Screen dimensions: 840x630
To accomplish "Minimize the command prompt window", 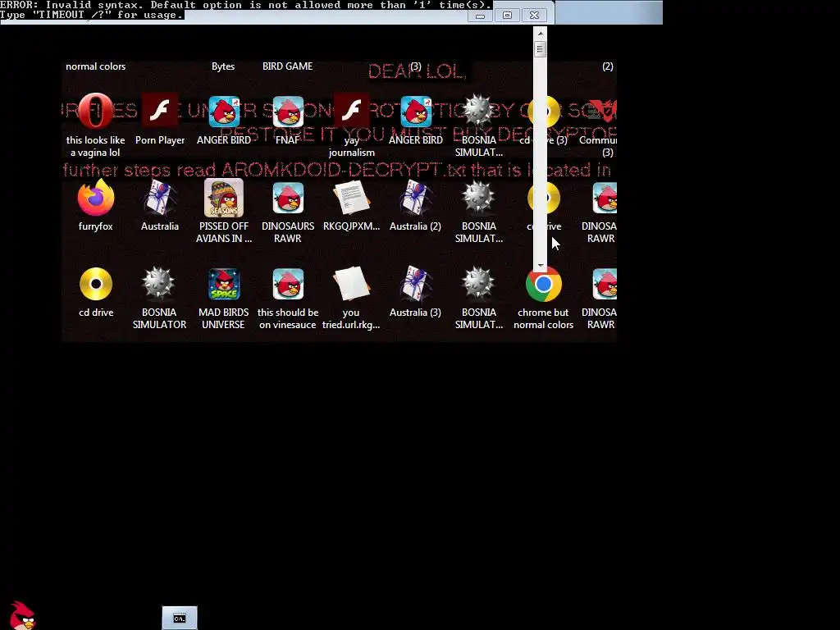I will (480, 16).
